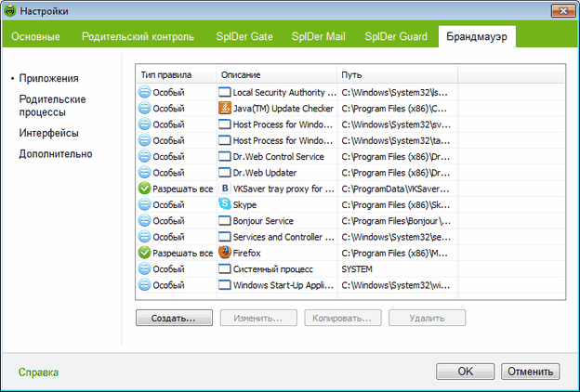Image resolution: width=580 pixels, height=392 pixels.
Task: Sort by the Путь column header
Action: [x=398, y=74]
